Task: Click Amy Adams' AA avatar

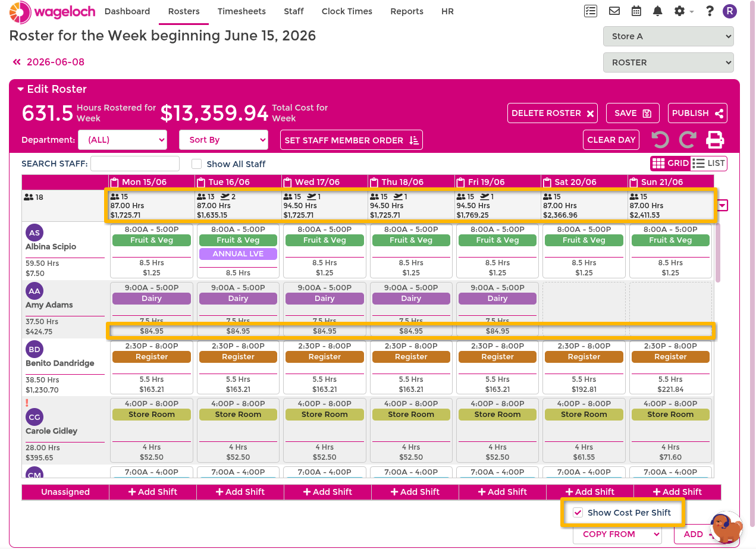Action: [34, 291]
